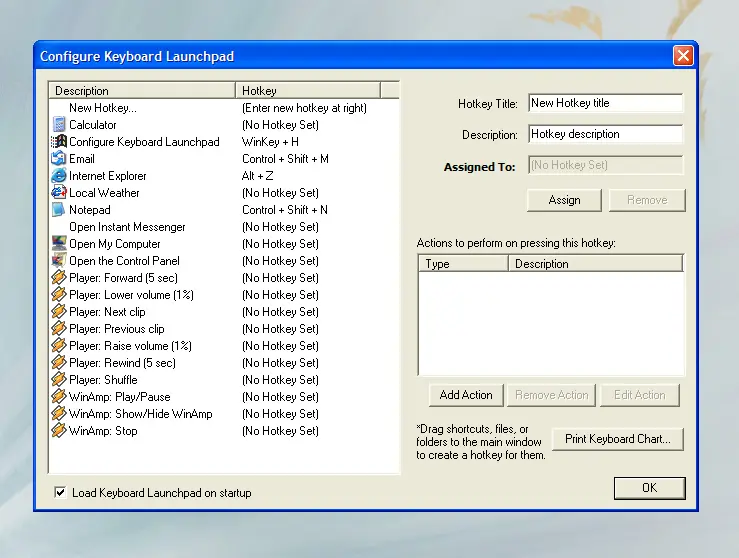
Task: Click the Calculator icon in hotkey list
Action: pyautogui.click(x=59, y=125)
